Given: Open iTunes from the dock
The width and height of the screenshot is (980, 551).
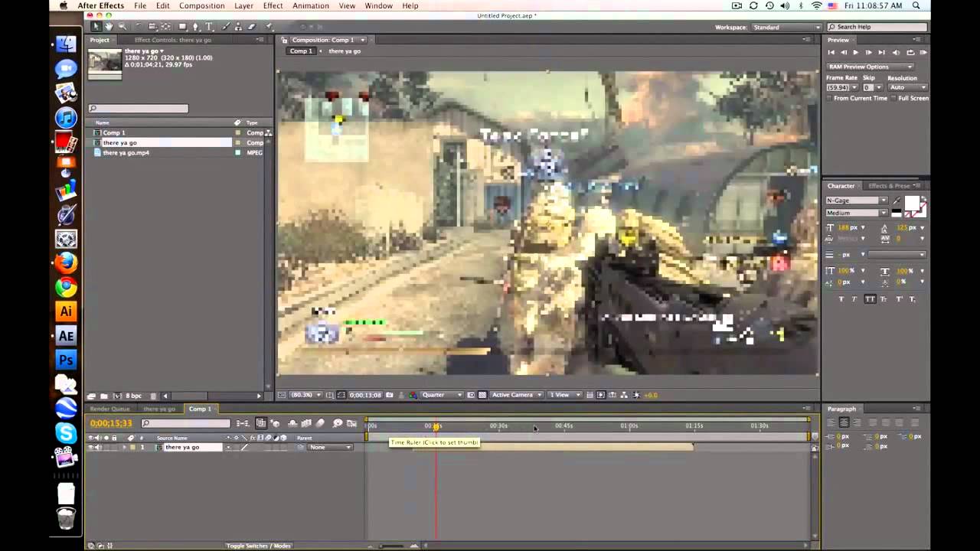Looking at the screenshot, I should (x=66, y=118).
